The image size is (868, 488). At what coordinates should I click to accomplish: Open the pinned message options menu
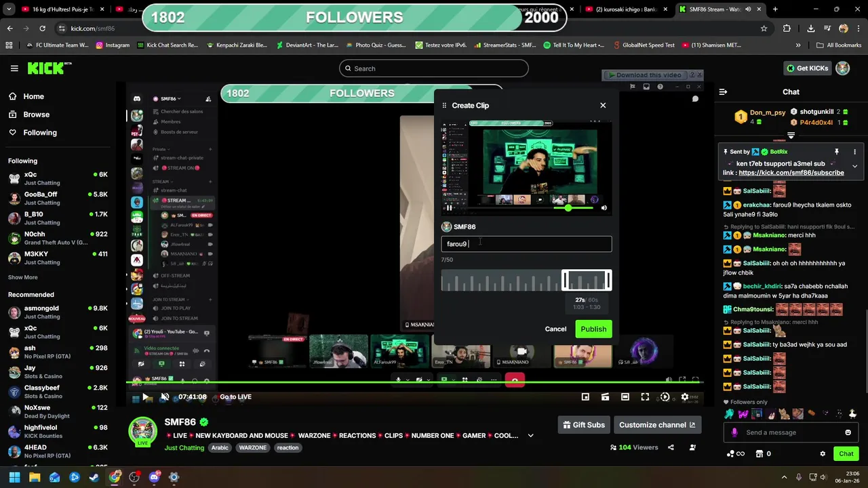pos(854,152)
